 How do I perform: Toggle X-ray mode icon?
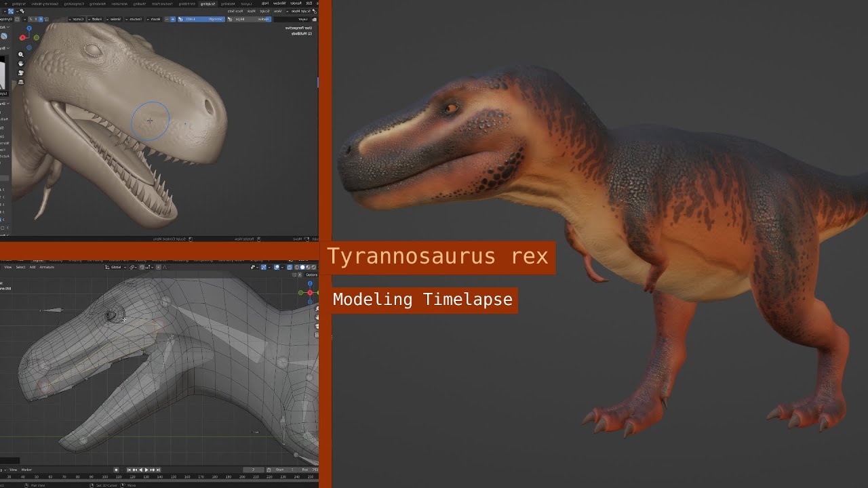pos(290,267)
